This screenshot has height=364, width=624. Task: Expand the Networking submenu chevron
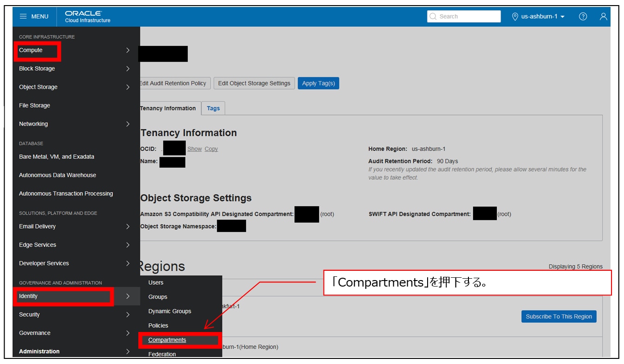(128, 124)
